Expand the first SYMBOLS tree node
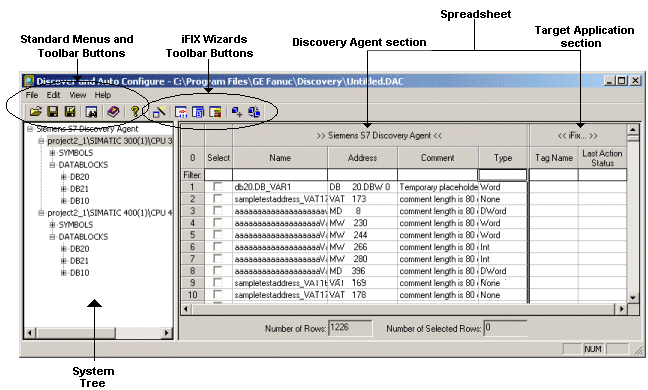Viewport: 648px width, 390px height. coord(52,153)
